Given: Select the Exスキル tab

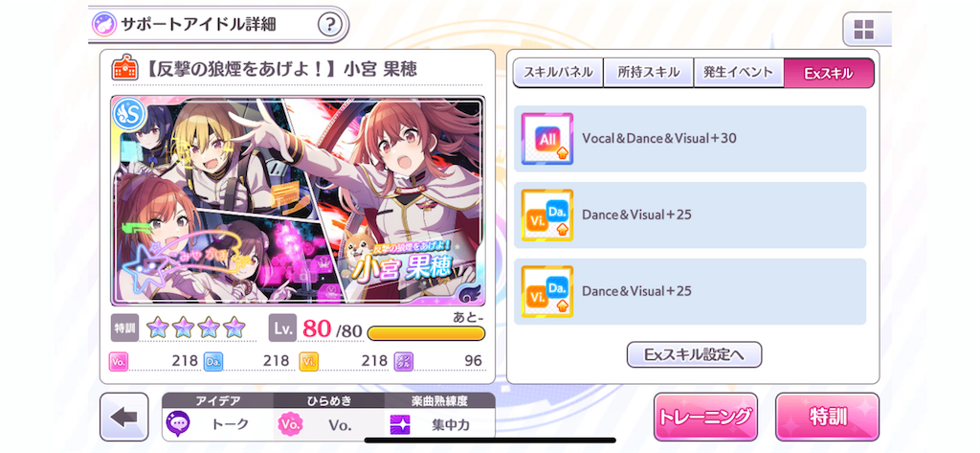Looking at the screenshot, I should [x=829, y=73].
